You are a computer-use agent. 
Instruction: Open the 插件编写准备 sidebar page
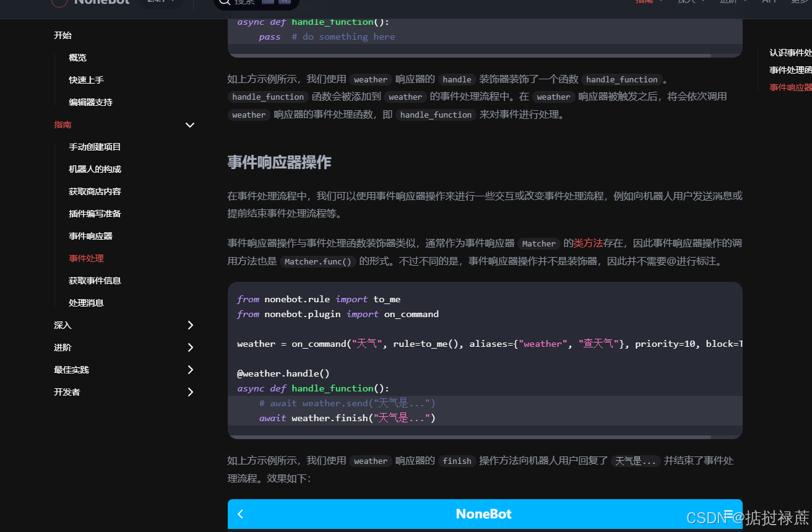click(95, 214)
